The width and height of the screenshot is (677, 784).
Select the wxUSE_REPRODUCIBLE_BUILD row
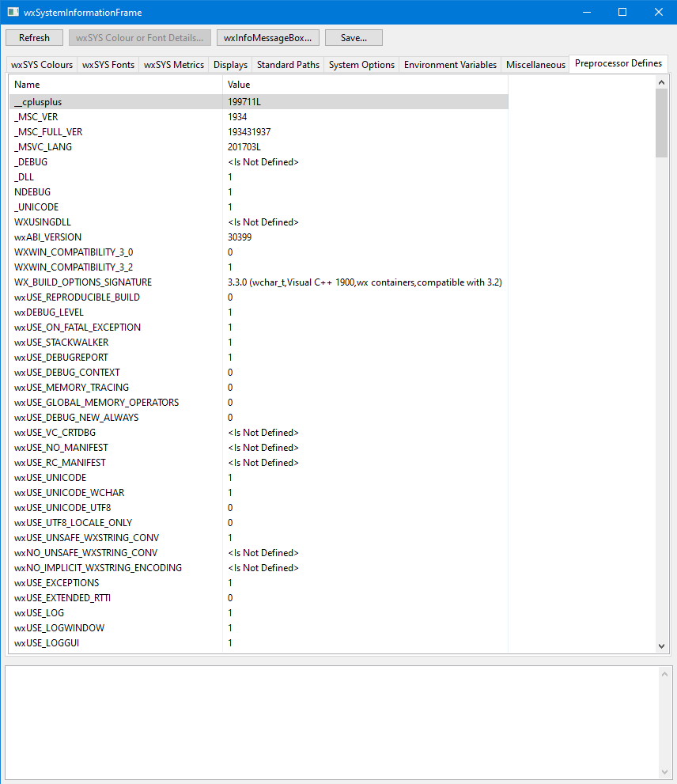(259, 297)
